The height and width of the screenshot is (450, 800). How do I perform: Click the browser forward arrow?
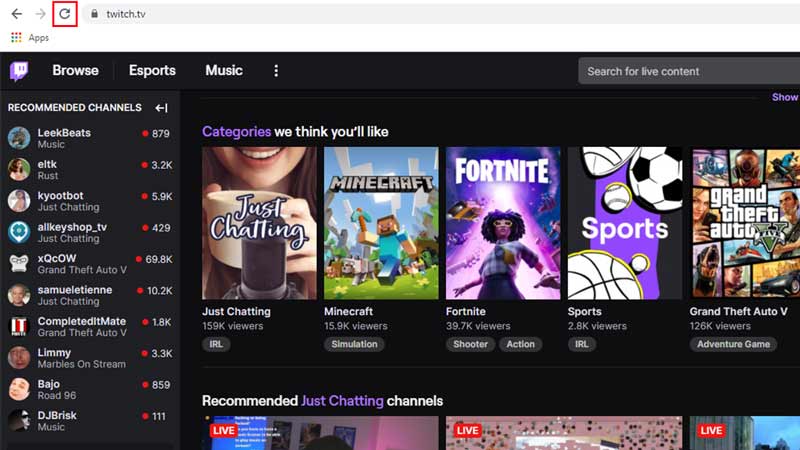[x=40, y=14]
